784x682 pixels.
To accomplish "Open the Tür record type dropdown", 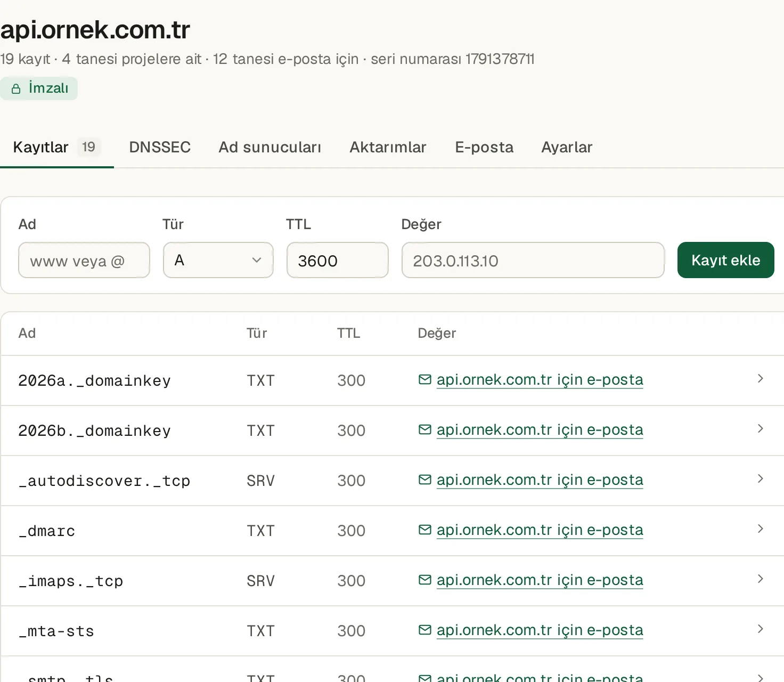I will tap(218, 260).
